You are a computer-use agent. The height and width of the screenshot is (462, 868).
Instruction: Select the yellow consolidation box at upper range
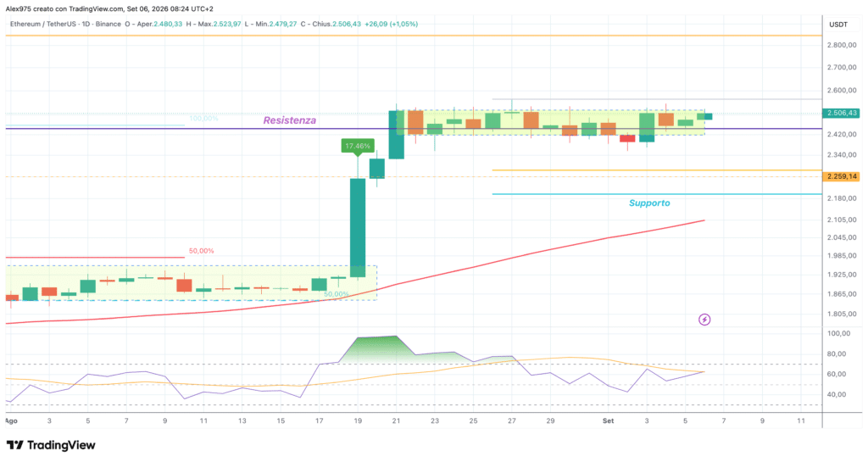point(550,122)
